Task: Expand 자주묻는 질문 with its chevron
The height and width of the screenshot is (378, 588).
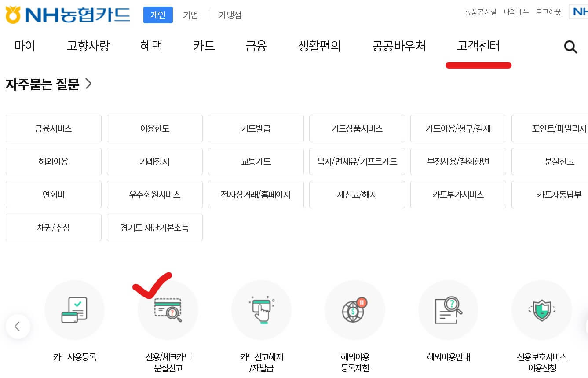Action: (x=88, y=84)
